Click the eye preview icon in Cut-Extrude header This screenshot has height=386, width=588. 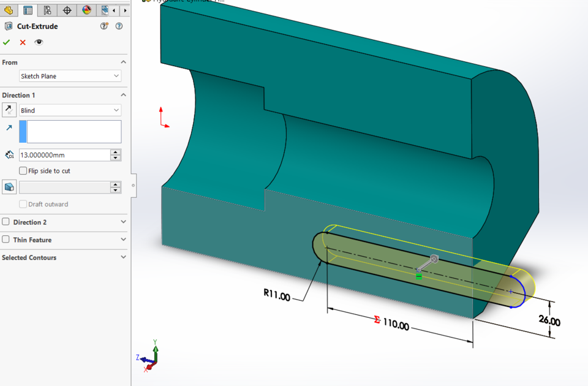pyautogui.click(x=39, y=42)
